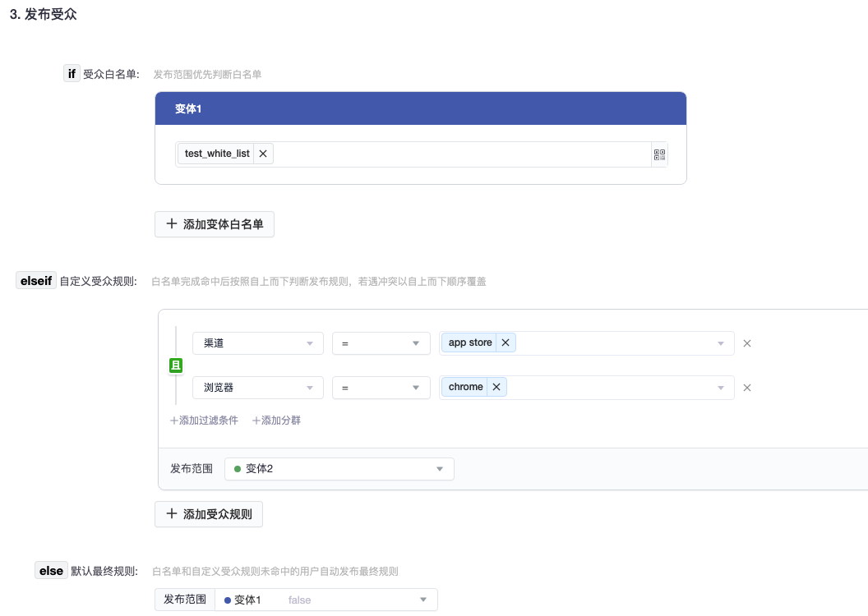Remove the chrome tag

point(496,387)
